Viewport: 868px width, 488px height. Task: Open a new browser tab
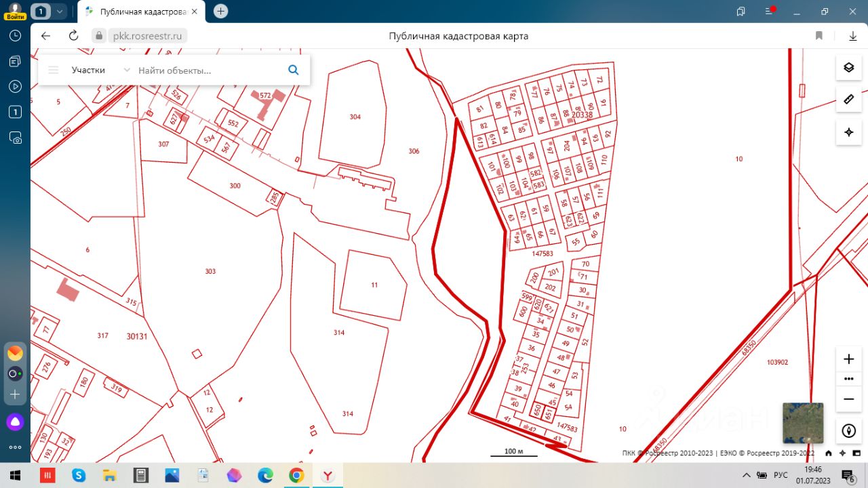(x=221, y=12)
